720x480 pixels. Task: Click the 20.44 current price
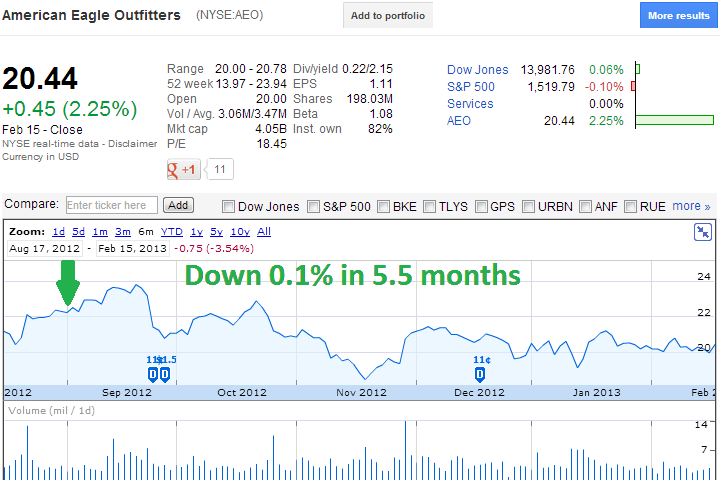point(40,79)
